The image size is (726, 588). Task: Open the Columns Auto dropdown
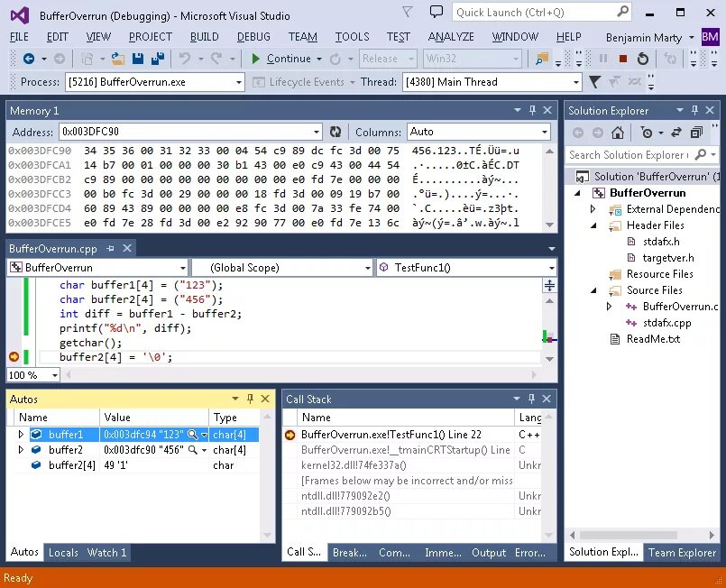(x=545, y=132)
